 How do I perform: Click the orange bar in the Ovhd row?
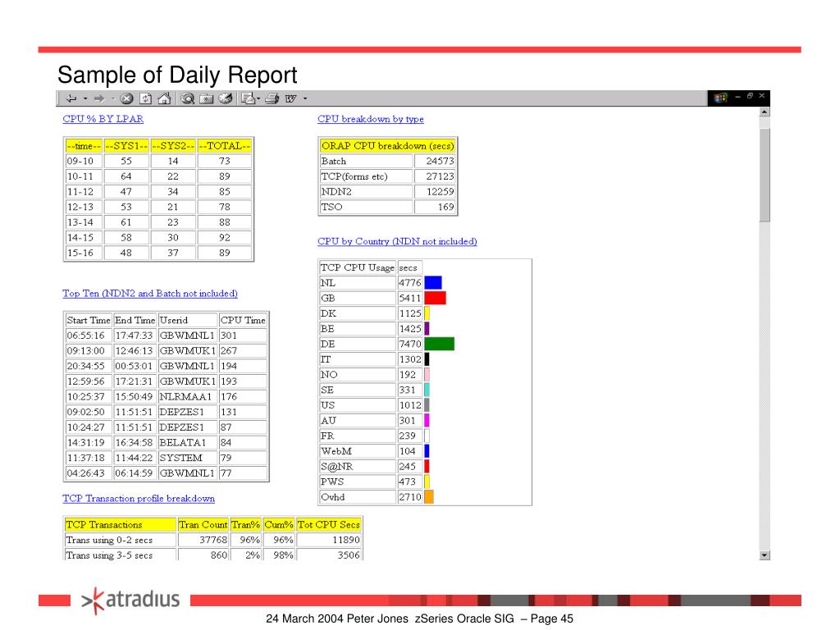coord(429,497)
